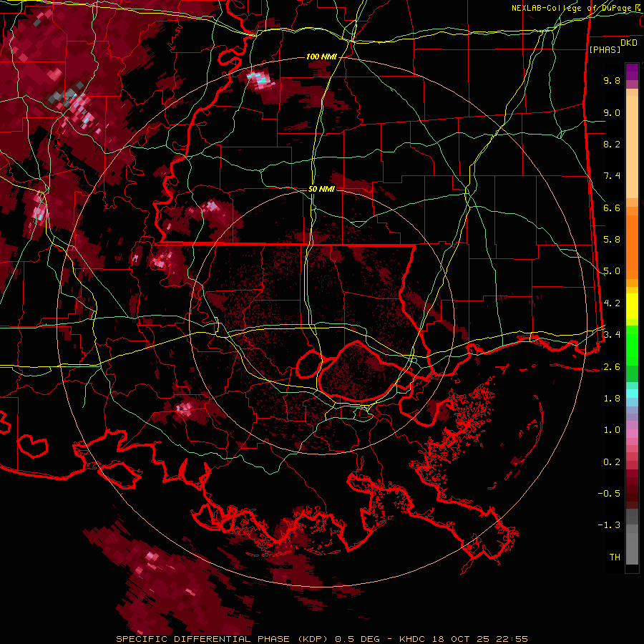This screenshot has width=644, height=644.
Task: Click the 50 NMI range ring label
Action: pyautogui.click(x=321, y=189)
